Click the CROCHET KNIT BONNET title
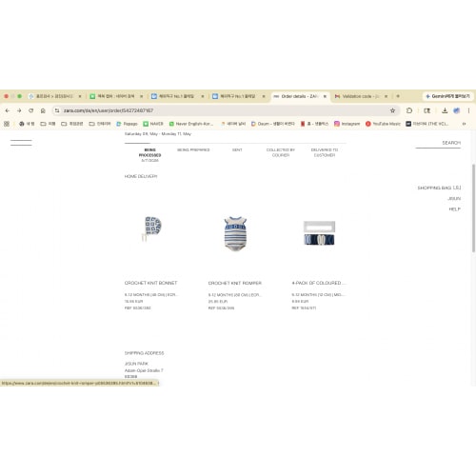476x476 pixels. [x=150, y=283]
